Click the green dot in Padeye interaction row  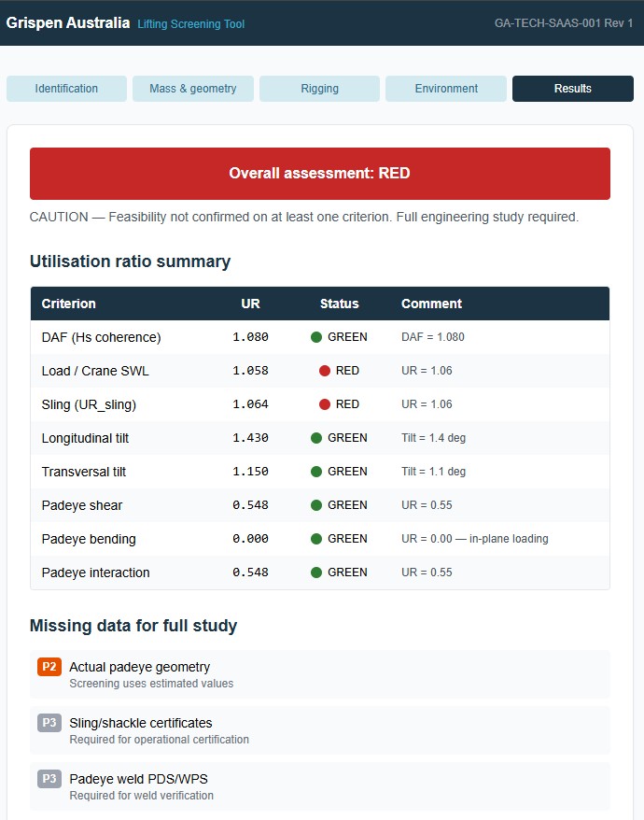coord(316,573)
